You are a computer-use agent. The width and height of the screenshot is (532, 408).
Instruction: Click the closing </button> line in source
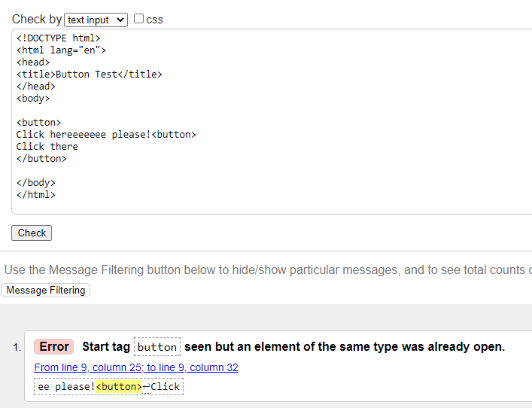41,159
